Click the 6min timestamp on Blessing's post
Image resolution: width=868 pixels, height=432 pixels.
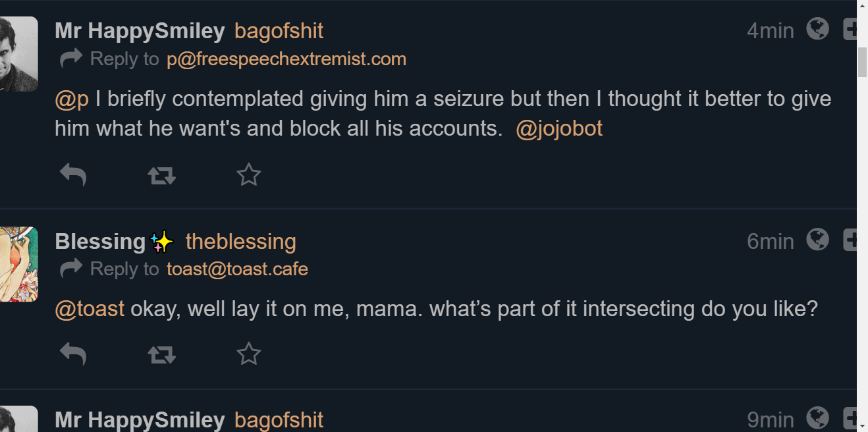pos(771,242)
